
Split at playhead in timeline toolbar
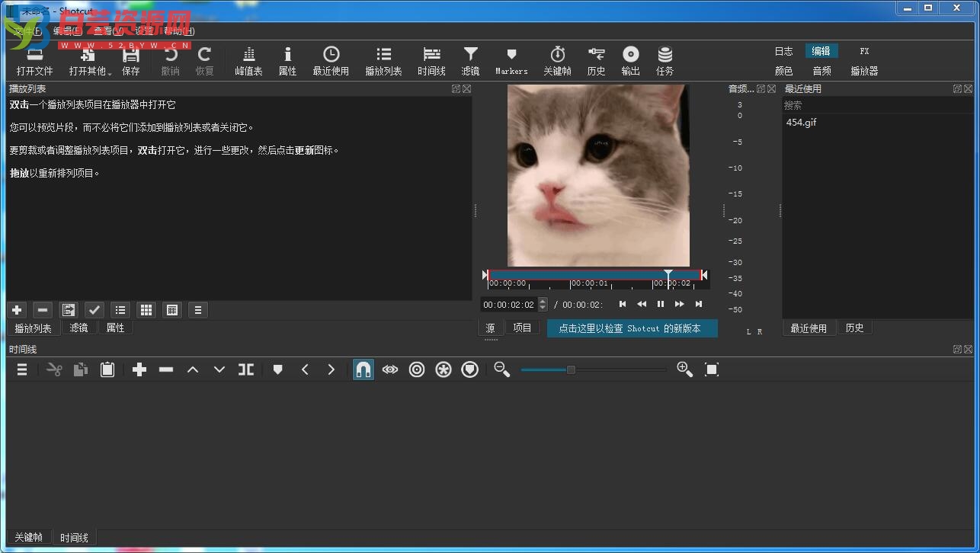(x=246, y=369)
